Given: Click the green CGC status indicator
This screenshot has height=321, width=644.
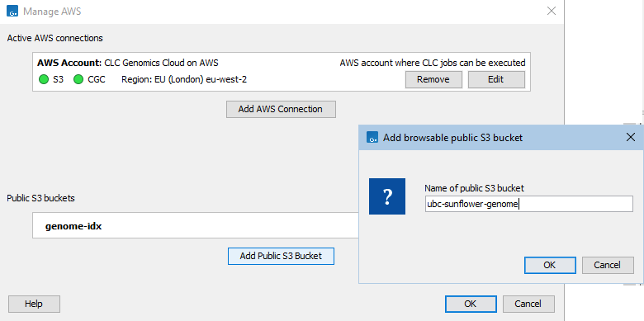Looking at the screenshot, I should click(x=78, y=80).
